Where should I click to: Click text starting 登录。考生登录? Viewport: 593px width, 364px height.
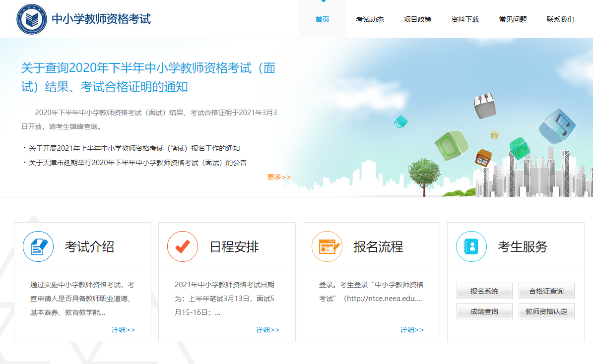(x=371, y=292)
